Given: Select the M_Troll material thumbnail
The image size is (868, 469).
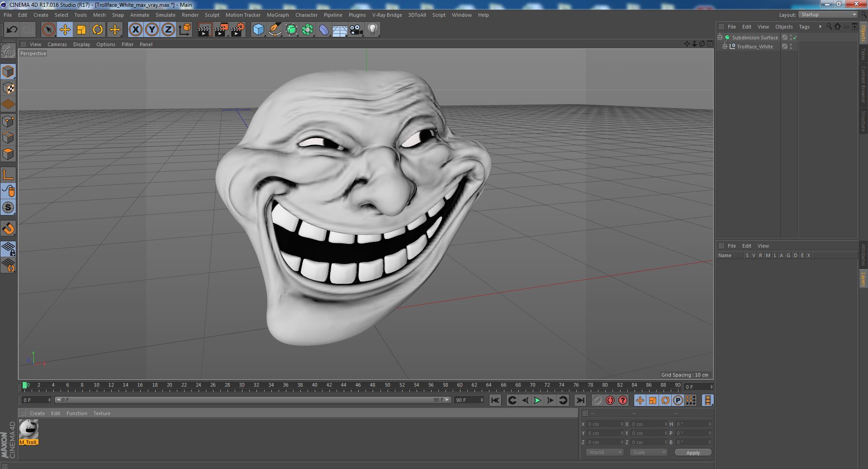Looking at the screenshot, I should [x=29, y=432].
